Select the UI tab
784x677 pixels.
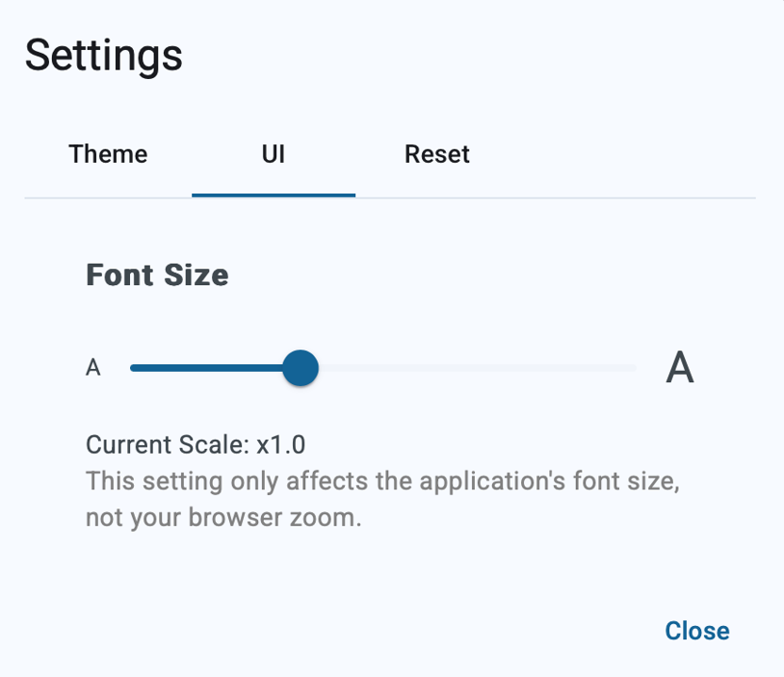tap(274, 154)
